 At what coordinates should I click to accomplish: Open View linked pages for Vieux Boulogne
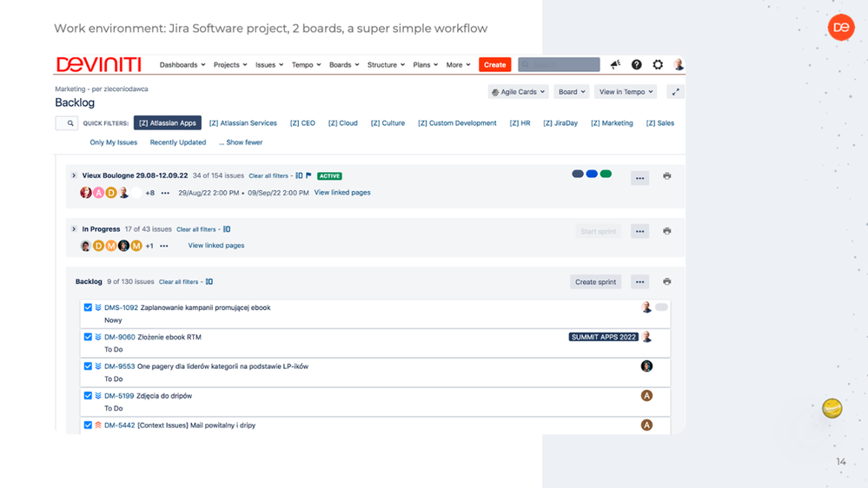[342, 193]
